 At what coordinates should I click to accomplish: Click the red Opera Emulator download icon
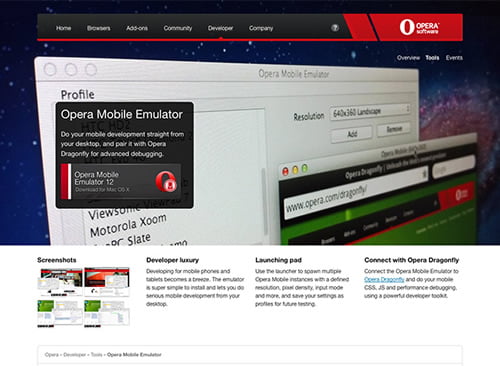pos(166,182)
